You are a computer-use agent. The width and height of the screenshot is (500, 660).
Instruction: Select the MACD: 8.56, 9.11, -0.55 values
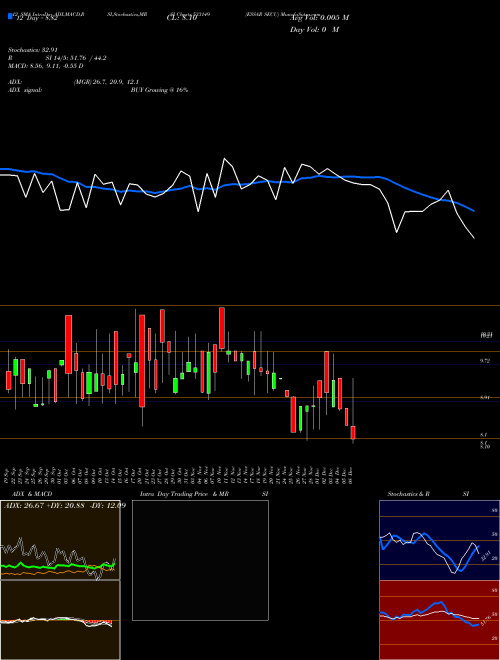tap(45, 66)
